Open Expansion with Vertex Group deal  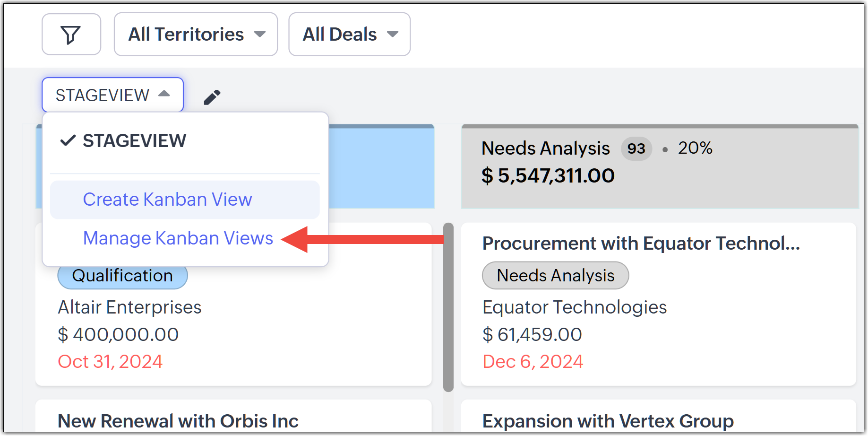tap(608, 421)
